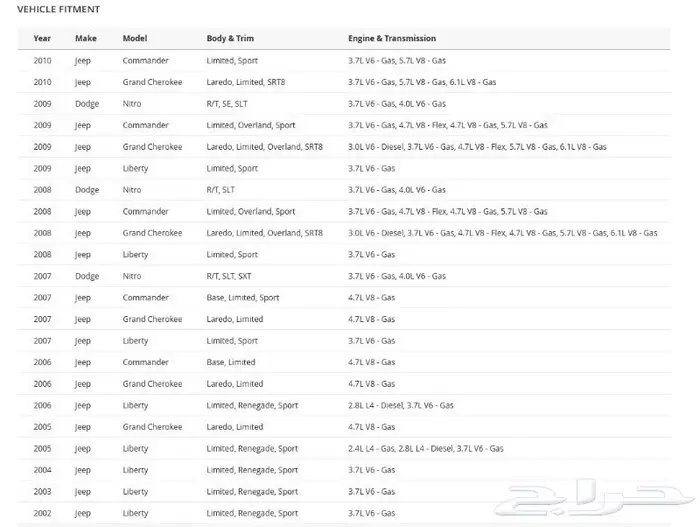Select 'Dodge' in the 2009 Nitro row
Viewport: 700px width, 527px height.
pyautogui.click(x=87, y=104)
